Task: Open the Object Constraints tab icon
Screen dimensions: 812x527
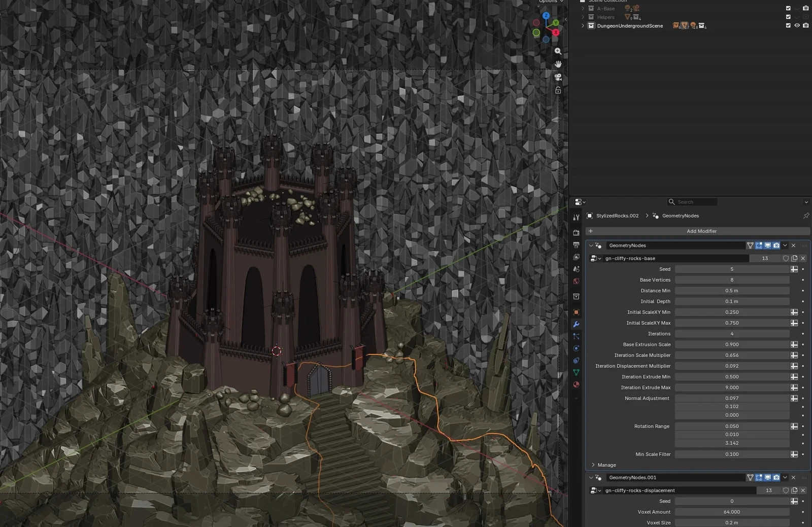Action: point(576,361)
